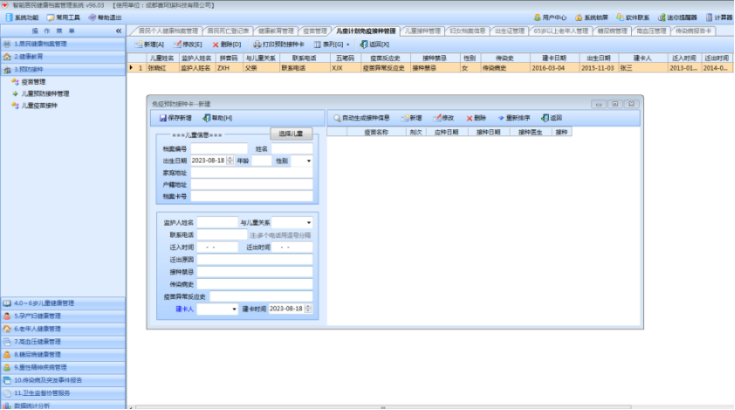
Task: Focus the 疫苗异常反应史 input field
Action: (261, 297)
